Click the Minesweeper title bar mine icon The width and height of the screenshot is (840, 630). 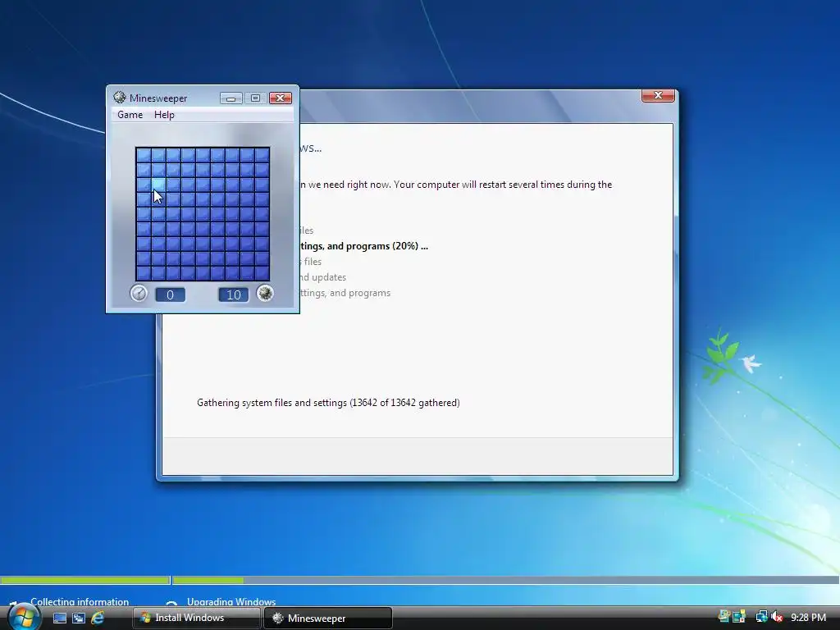(x=120, y=98)
